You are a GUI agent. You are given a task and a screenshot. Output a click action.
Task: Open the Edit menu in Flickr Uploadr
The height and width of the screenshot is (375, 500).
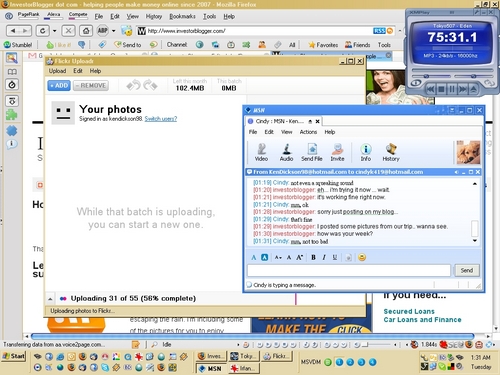pyautogui.click(x=78, y=71)
